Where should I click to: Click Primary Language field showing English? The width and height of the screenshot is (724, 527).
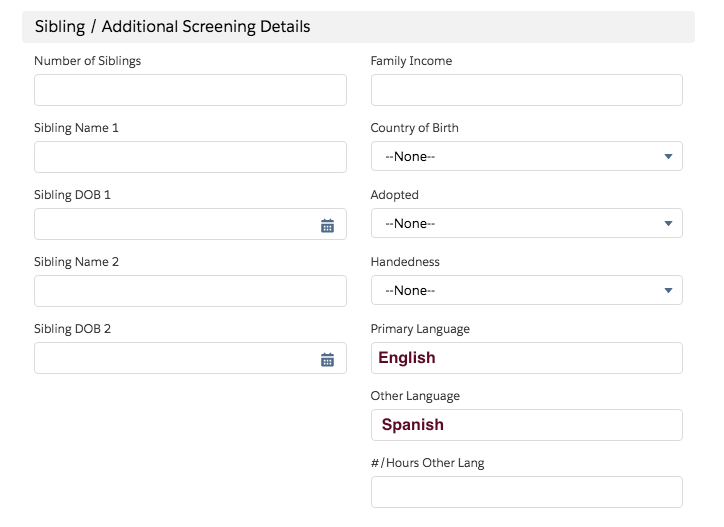pos(526,358)
